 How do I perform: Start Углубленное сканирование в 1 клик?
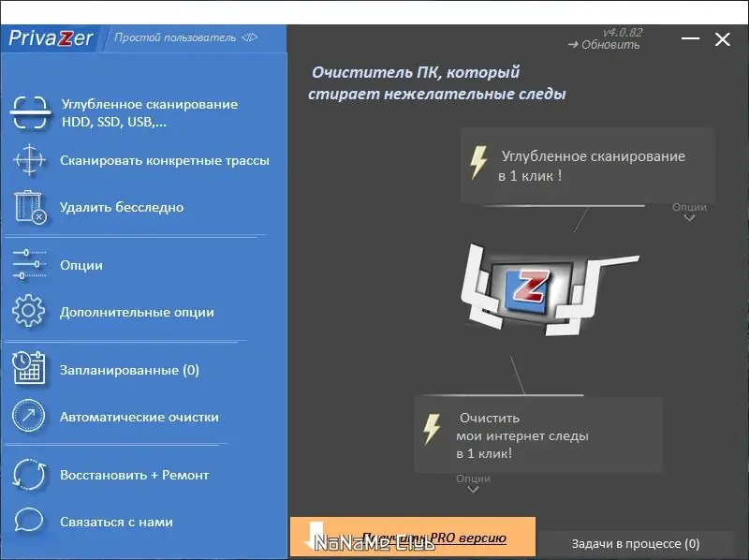coord(588,166)
